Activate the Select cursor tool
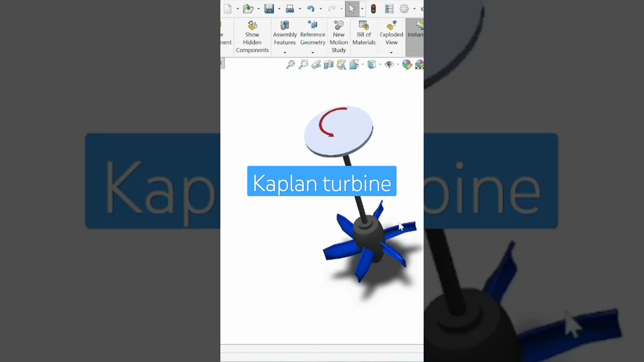 [x=352, y=9]
